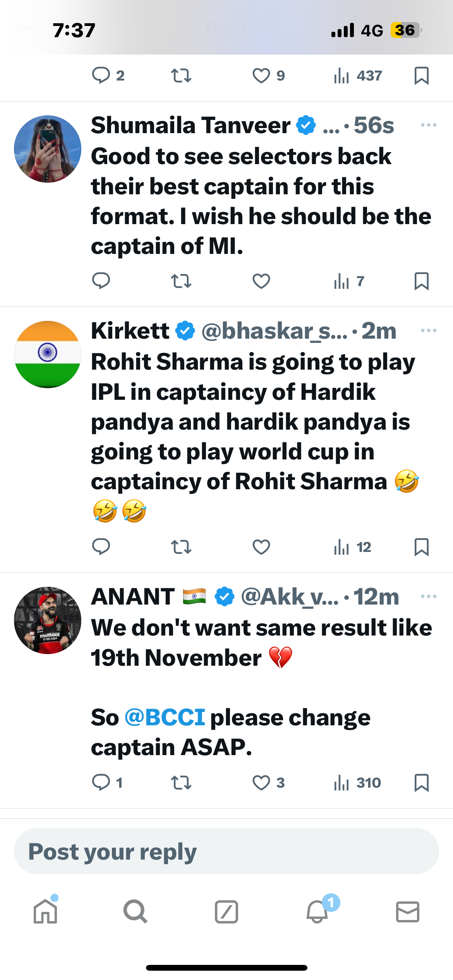Repost Kirkett's post about Rohit Sharma

tap(181, 547)
